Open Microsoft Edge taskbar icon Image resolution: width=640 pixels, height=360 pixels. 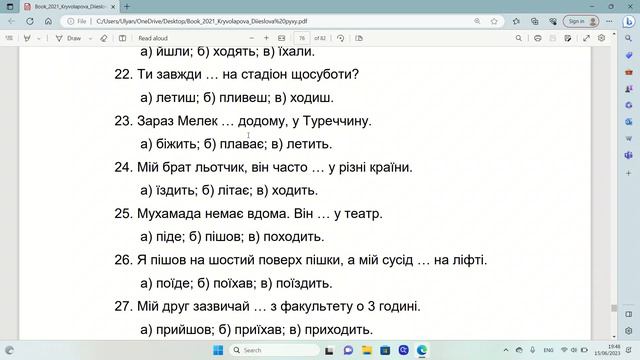pyautogui.click(x=422, y=350)
